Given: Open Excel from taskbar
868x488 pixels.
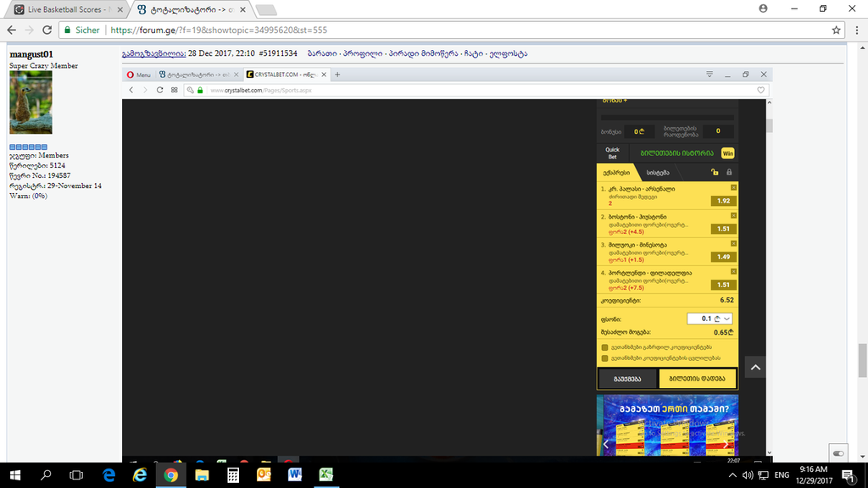Looking at the screenshot, I should (x=325, y=475).
